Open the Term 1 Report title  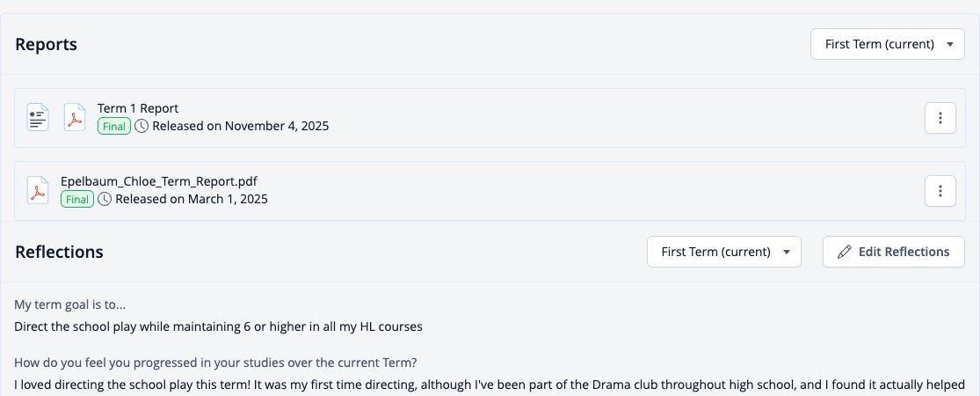(x=138, y=108)
